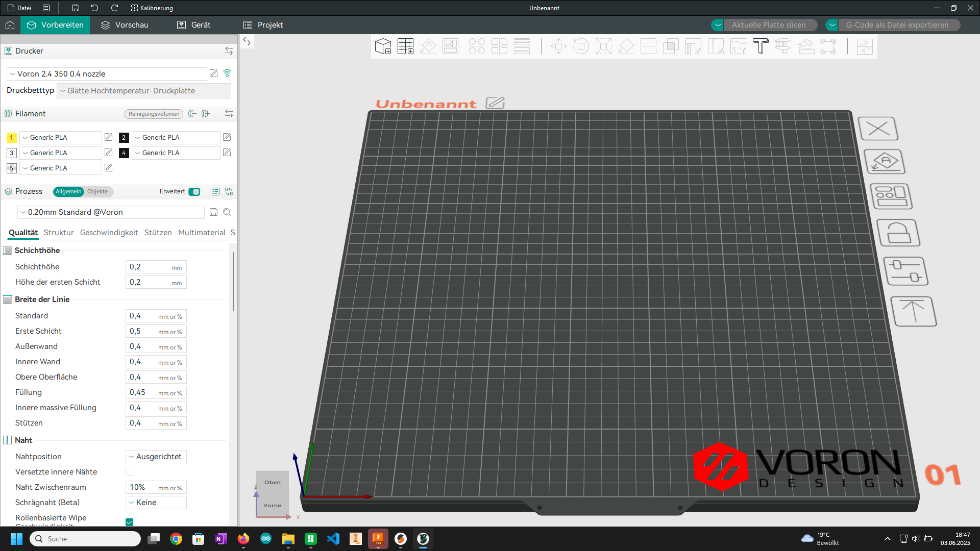Open the Druckbetttyp dropdown
The height and width of the screenshot is (551, 980).
[x=144, y=91]
